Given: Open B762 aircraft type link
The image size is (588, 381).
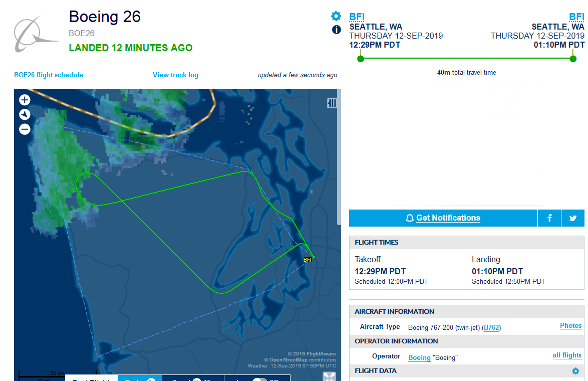Looking at the screenshot, I should [x=492, y=328].
